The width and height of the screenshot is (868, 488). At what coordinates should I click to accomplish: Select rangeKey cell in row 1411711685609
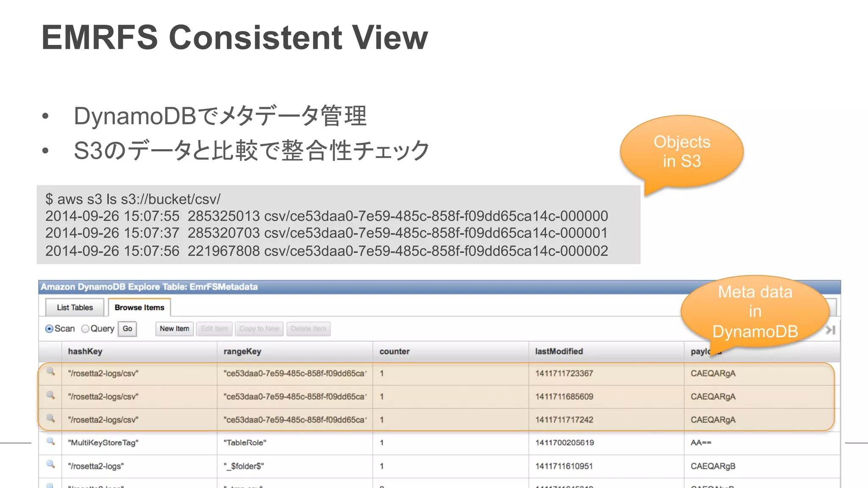295,396
